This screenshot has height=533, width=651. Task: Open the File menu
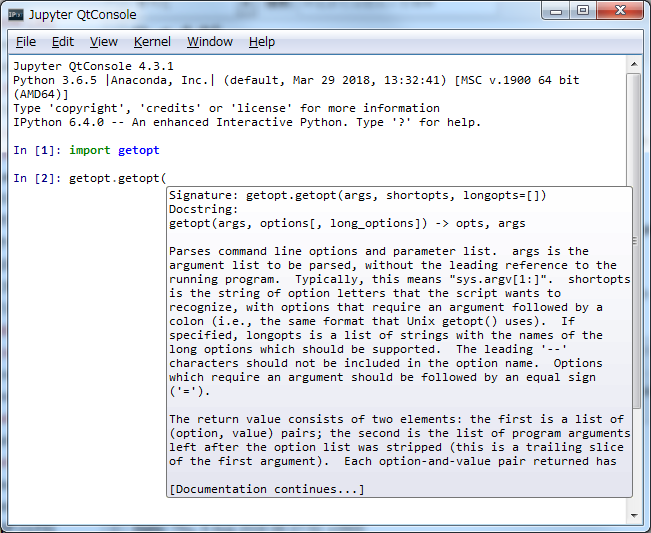(26, 42)
